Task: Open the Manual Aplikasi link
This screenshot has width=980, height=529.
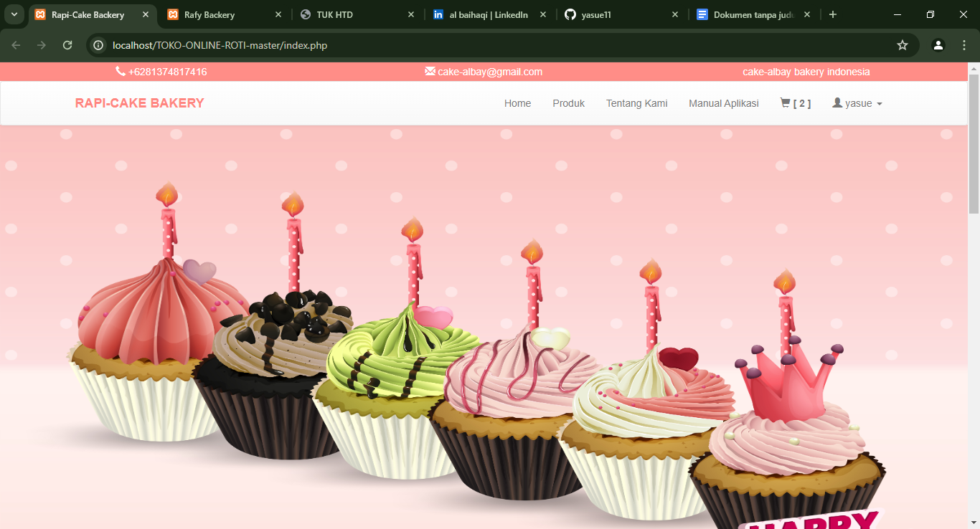Action: tap(723, 103)
